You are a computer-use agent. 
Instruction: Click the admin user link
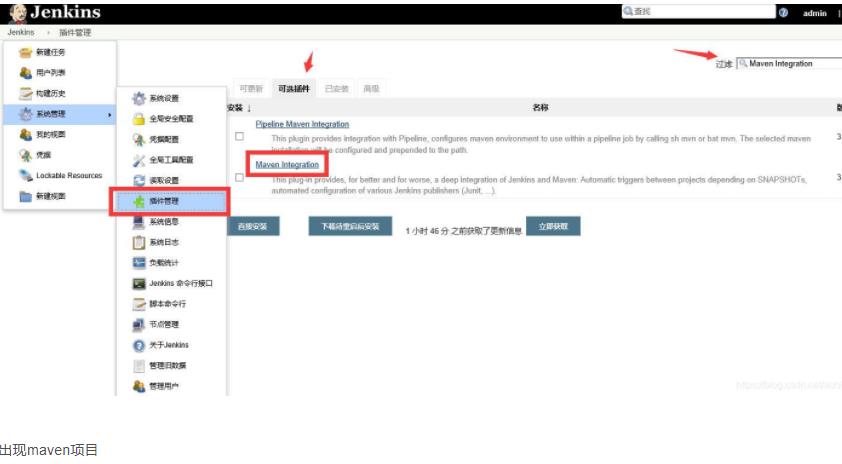(815, 13)
